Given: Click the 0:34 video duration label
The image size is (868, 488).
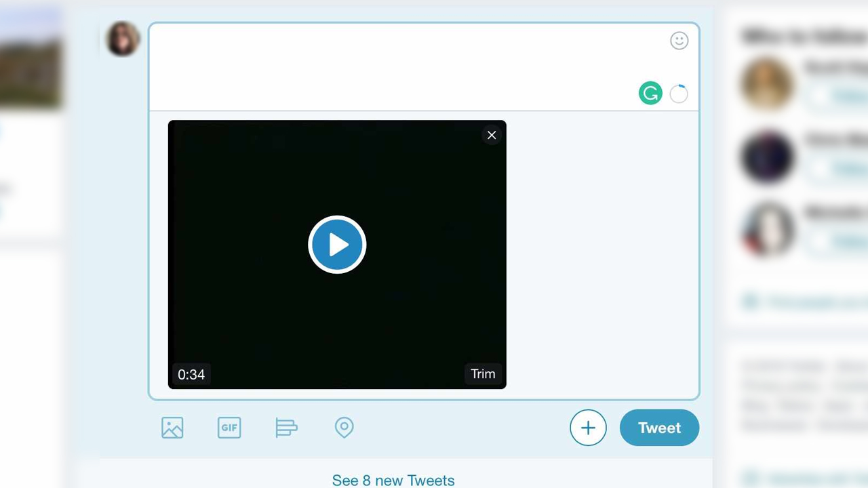Looking at the screenshot, I should point(191,375).
